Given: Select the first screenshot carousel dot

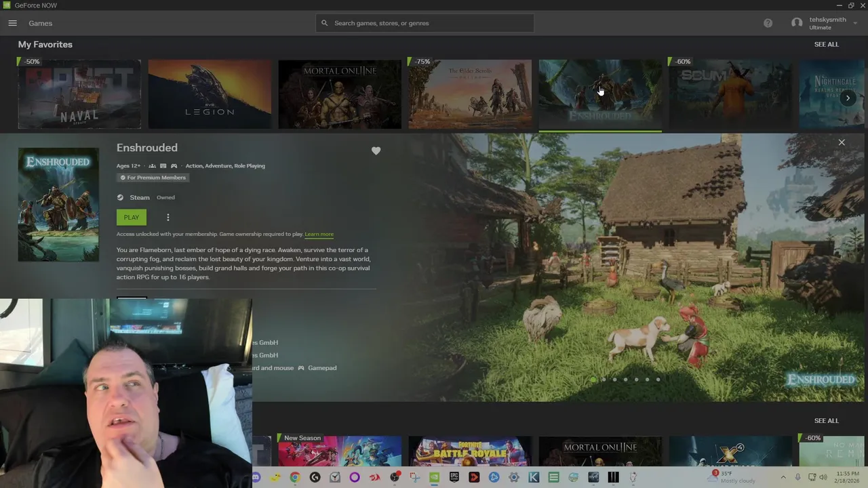Looking at the screenshot, I should click(x=593, y=380).
